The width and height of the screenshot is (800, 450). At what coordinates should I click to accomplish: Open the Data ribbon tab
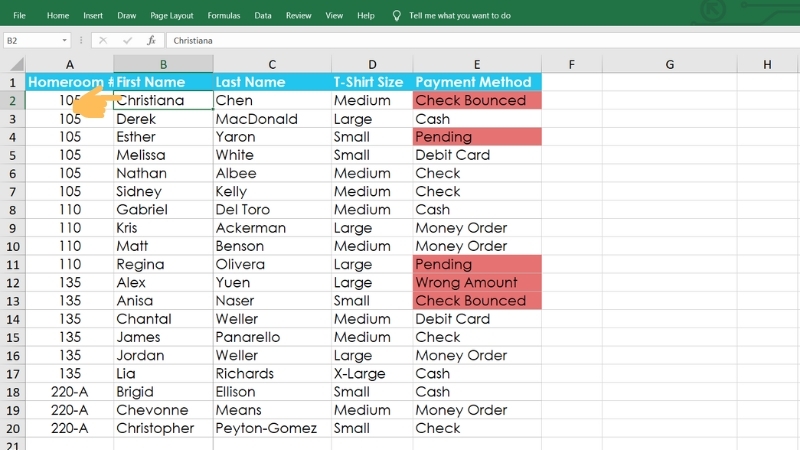[263, 15]
